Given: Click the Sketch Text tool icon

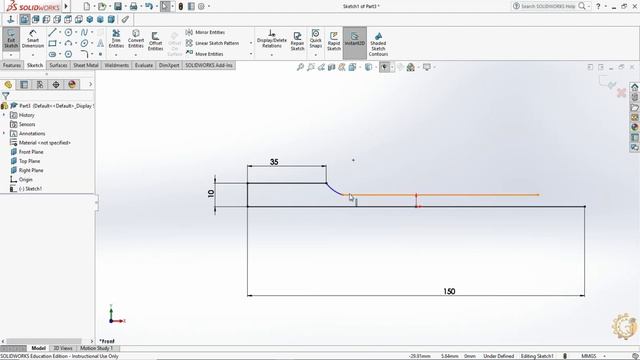Looking at the screenshot, I should tap(100, 43).
